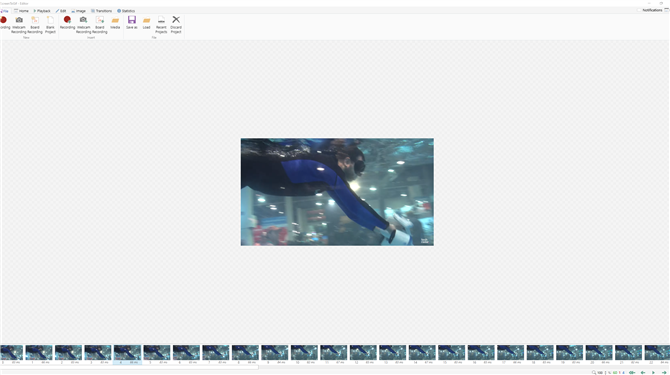Select frame 11 thumbnail
The height and width of the screenshot is (375, 670).
(334, 354)
